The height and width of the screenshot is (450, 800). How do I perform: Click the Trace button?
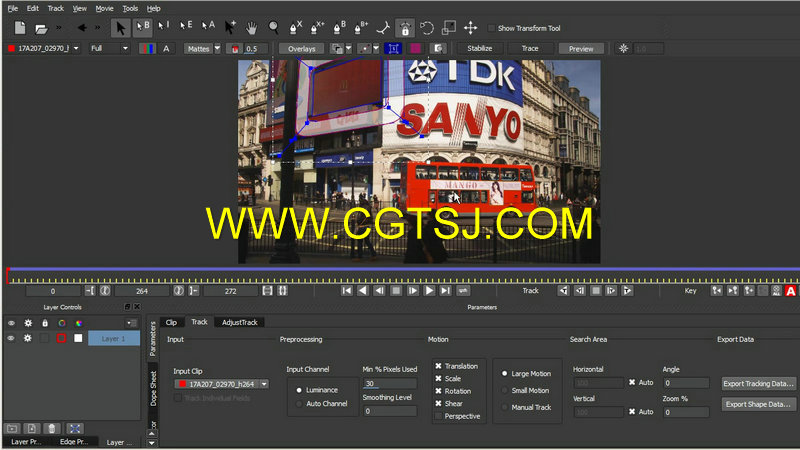(x=530, y=48)
